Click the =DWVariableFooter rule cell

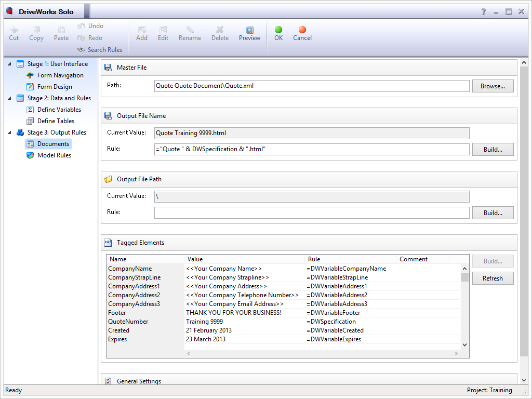tap(351, 313)
